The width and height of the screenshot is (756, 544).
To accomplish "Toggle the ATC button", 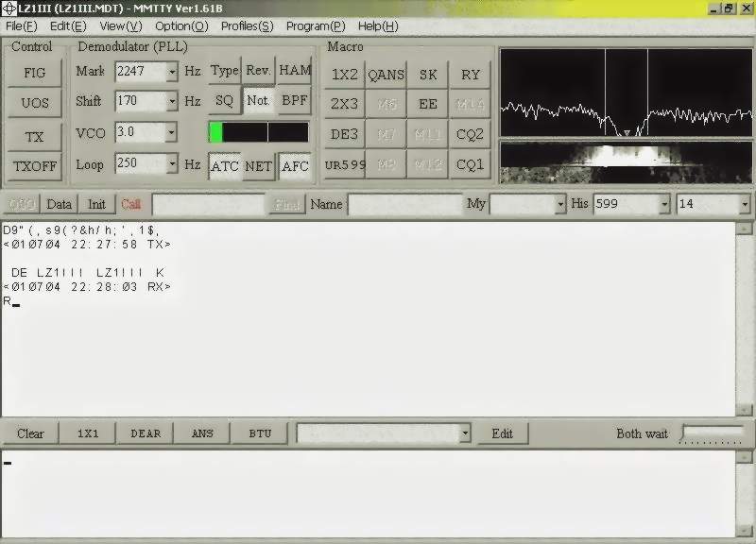I will coord(225,166).
